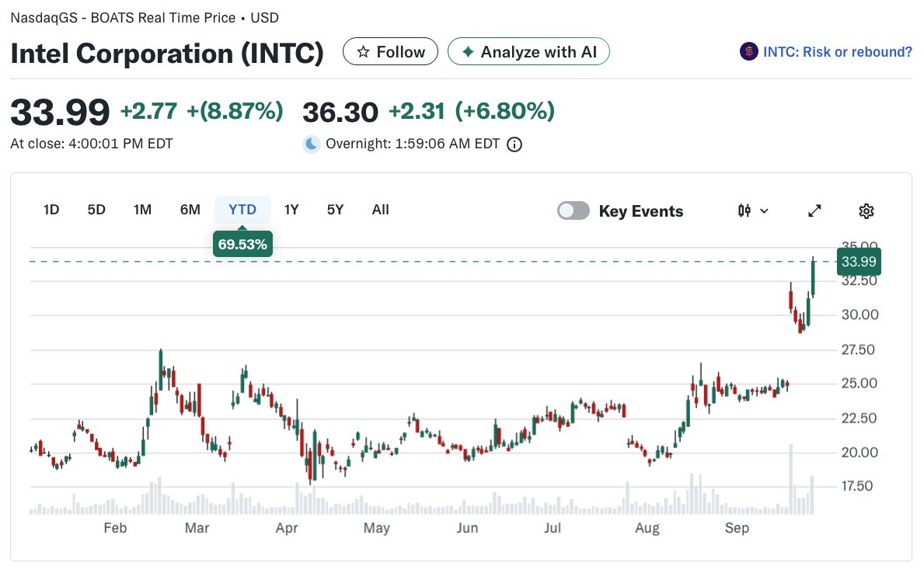Click the tall green latest candlestick
Image resolution: width=924 pixels, height=570 pixels.
[x=813, y=278]
